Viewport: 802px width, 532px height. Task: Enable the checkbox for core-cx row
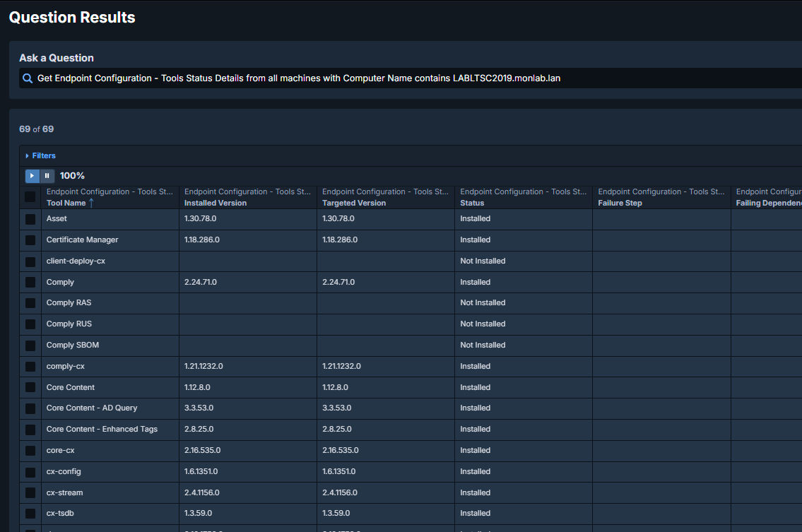[x=30, y=451]
